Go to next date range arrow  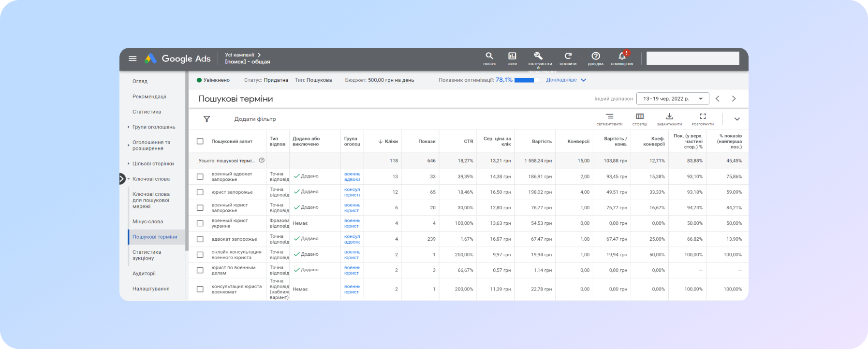pyautogui.click(x=734, y=99)
